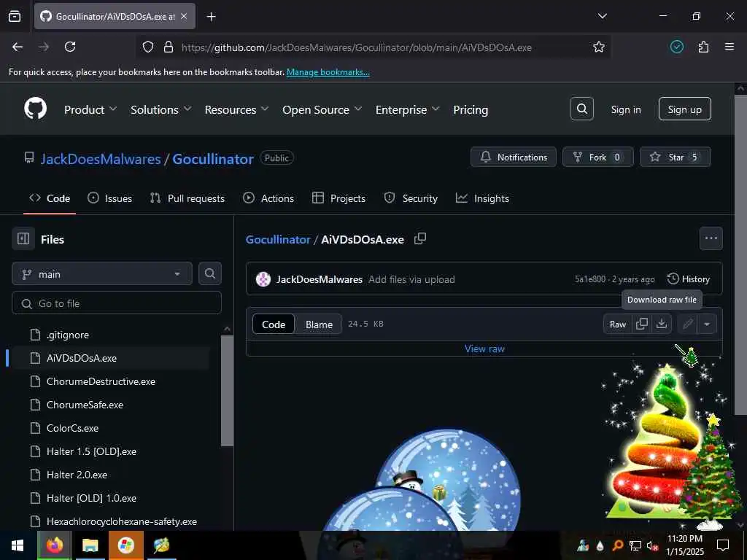Fork the repository with Fork button

coord(597,157)
